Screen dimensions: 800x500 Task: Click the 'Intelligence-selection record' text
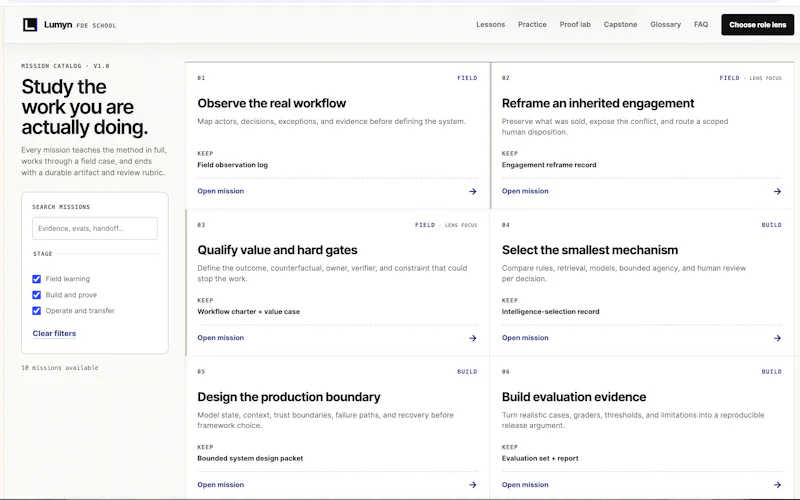pos(551,312)
